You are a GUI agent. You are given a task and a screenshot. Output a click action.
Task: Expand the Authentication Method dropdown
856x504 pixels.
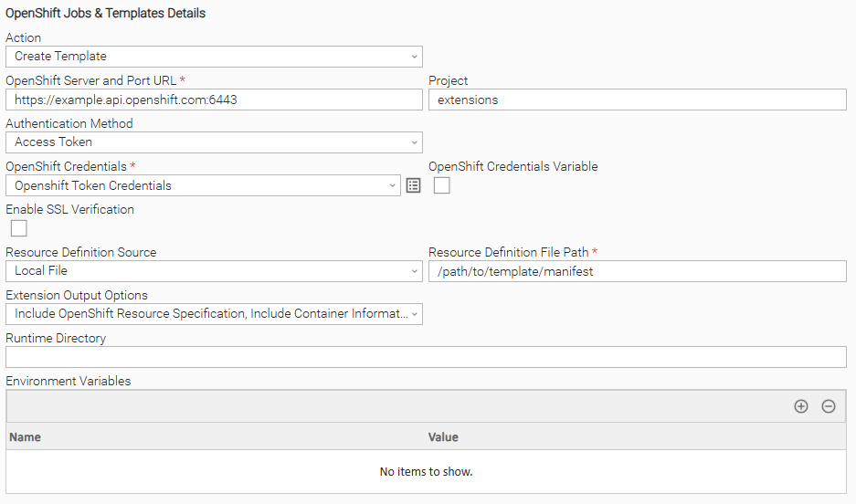coord(214,142)
